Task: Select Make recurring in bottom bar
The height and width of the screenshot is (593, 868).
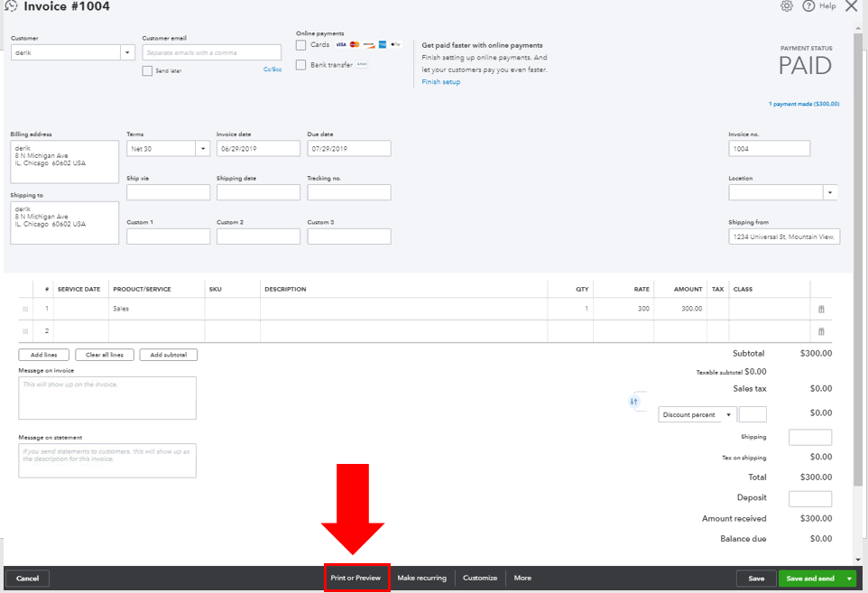Action: [422, 578]
